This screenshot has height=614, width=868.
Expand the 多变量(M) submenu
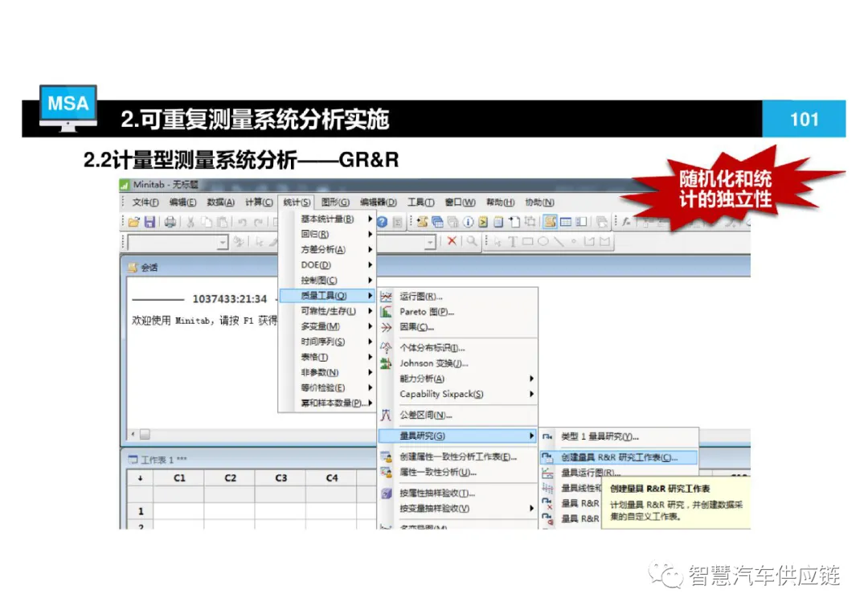(x=328, y=326)
